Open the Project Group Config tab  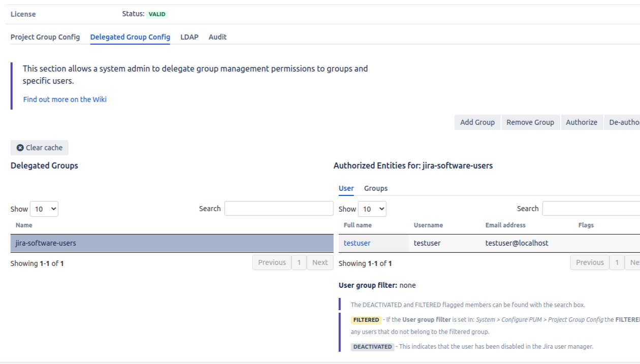(x=45, y=37)
